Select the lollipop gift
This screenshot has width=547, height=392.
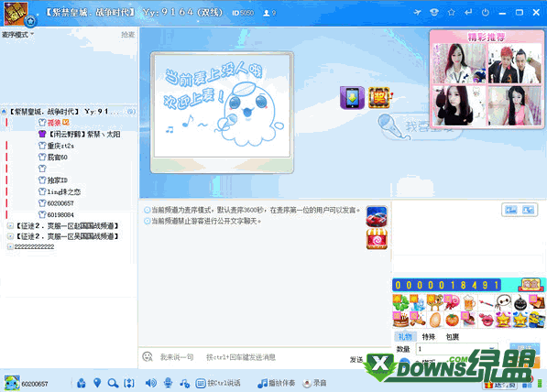pos(452,303)
